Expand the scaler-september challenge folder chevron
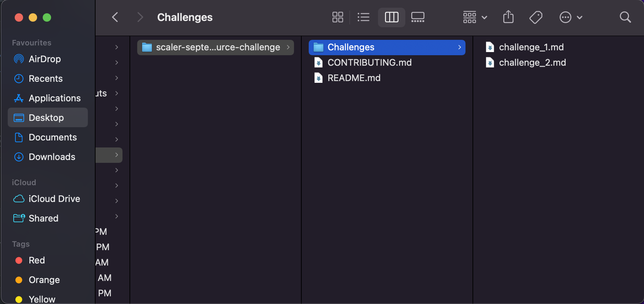The height and width of the screenshot is (304, 644). point(288,47)
